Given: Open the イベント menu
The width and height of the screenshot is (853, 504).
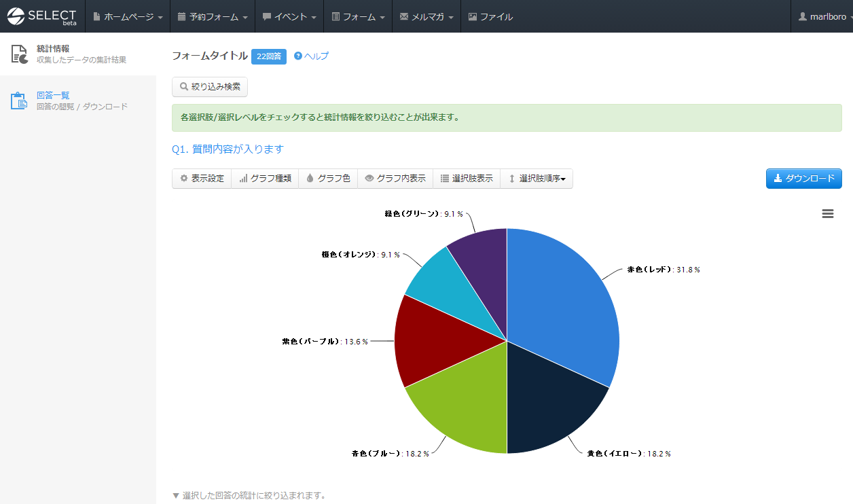Looking at the screenshot, I should click(x=289, y=16).
